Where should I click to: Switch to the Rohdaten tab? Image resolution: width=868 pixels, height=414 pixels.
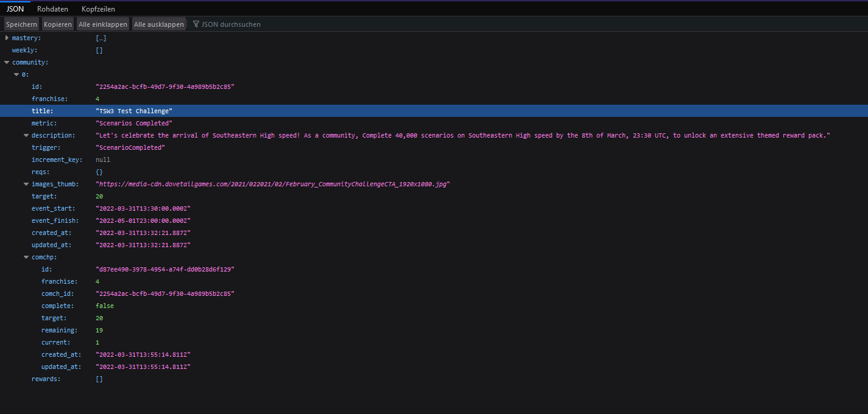tap(52, 9)
